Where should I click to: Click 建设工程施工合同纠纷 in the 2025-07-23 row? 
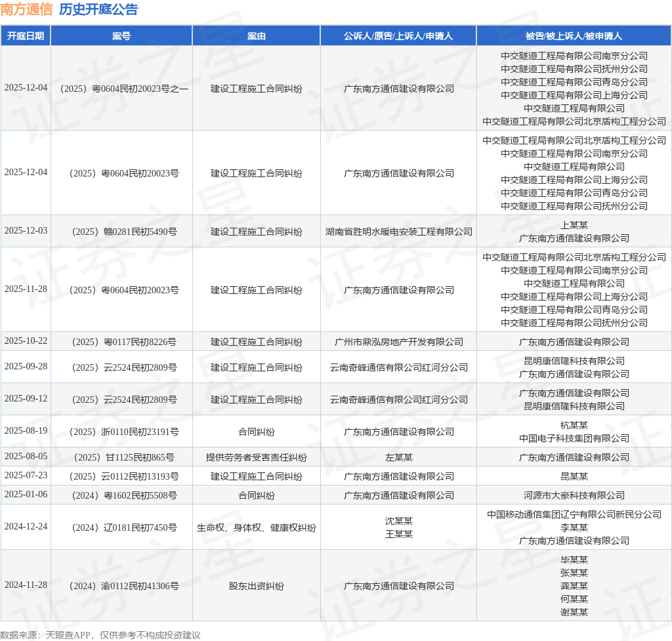[257, 476]
